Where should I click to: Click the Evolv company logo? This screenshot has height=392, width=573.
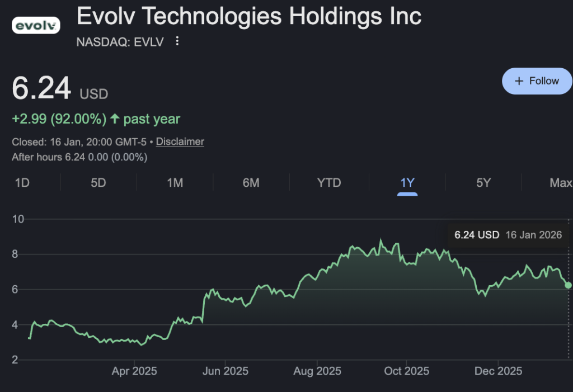tap(36, 25)
